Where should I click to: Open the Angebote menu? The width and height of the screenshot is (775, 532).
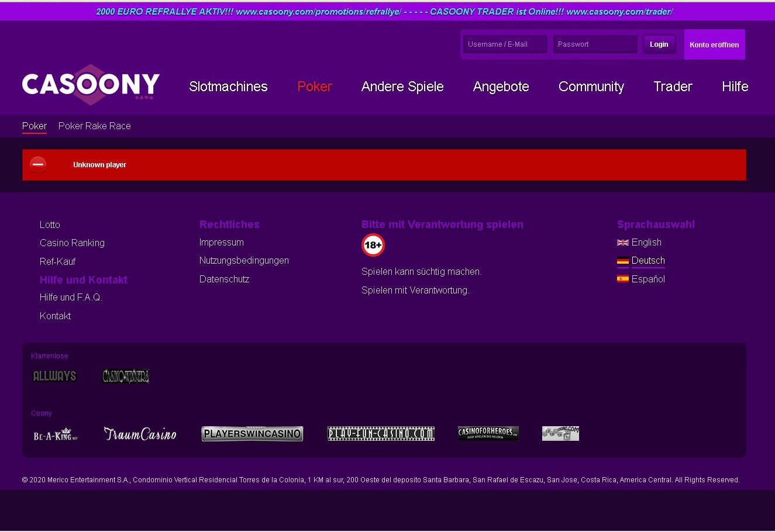coord(501,87)
